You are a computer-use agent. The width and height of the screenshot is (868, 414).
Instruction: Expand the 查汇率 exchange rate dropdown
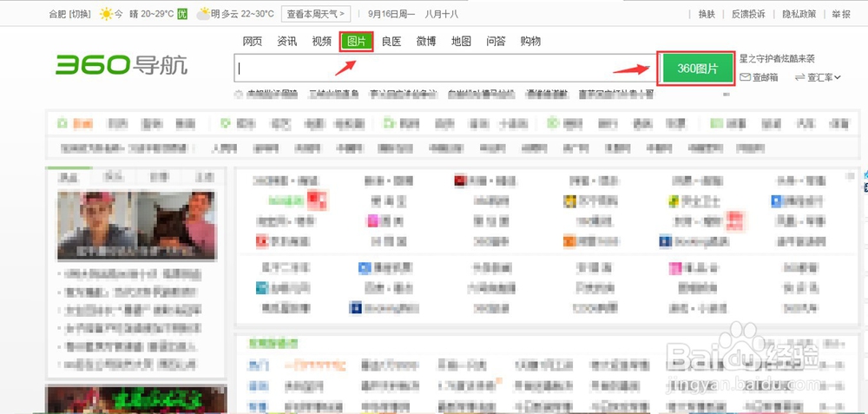click(x=818, y=77)
